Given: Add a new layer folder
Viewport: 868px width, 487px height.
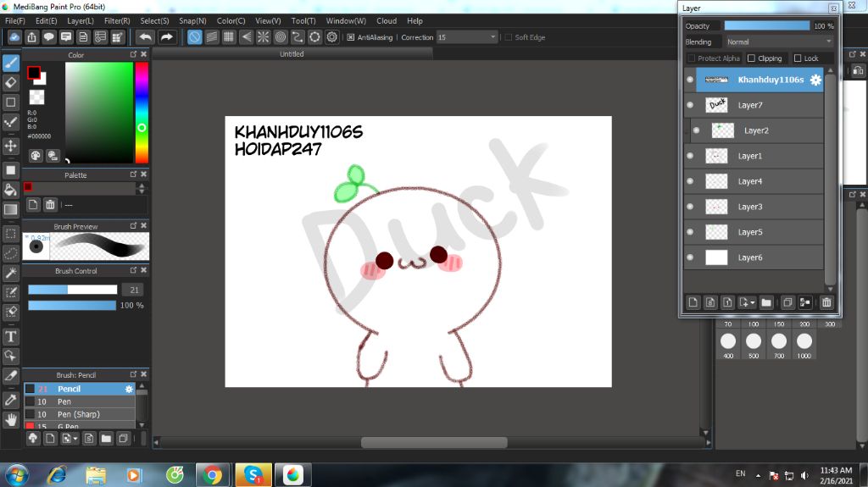Looking at the screenshot, I should [x=766, y=302].
